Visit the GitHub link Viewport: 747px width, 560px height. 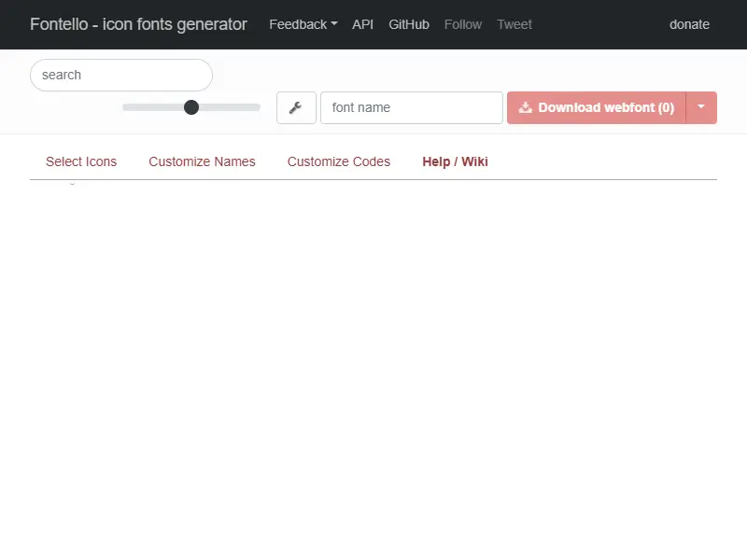pyautogui.click(x=409, y=24)
